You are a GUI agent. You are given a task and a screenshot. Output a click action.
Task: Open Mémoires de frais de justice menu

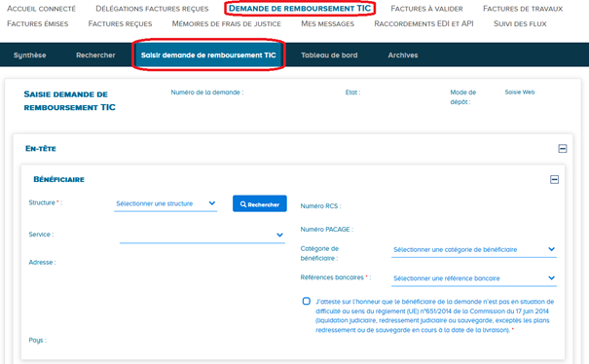click(x=227, y=23)
